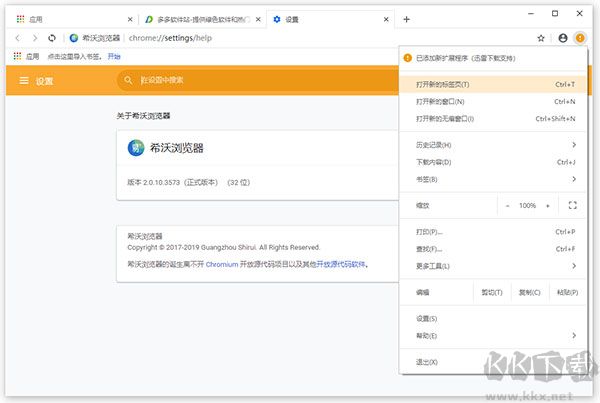Switch to the 应用 tab

(73, 19)
